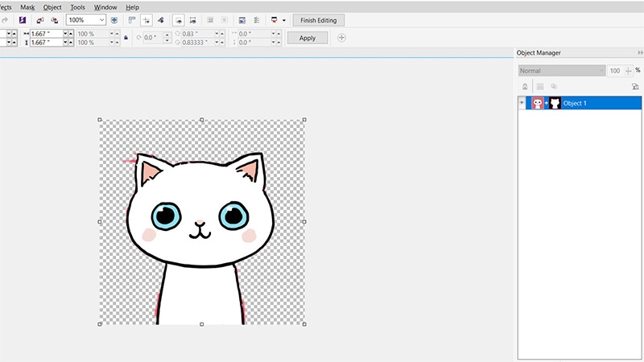Toggle the object marquee visibility icon

[192, 20]
